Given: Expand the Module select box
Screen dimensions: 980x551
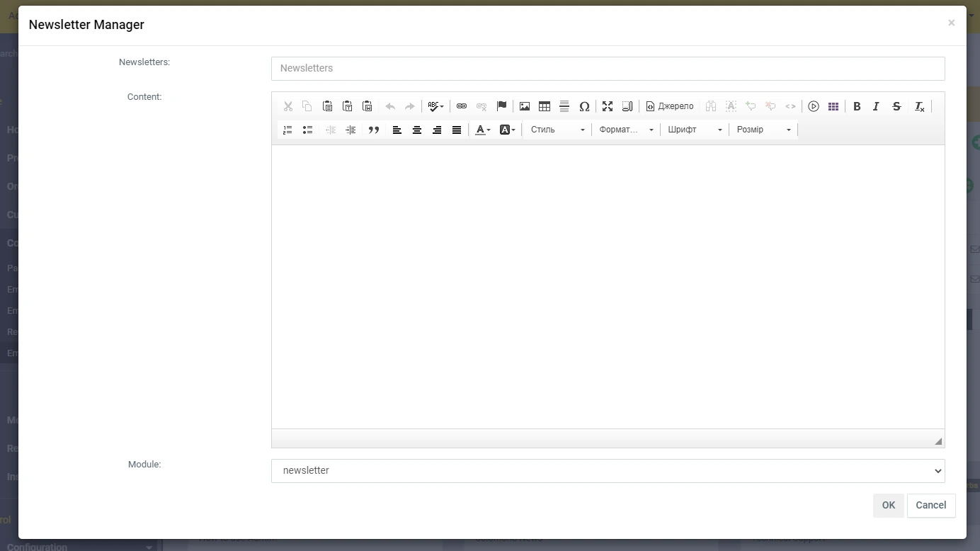Looking at the screenshot, I should [608, 471].
